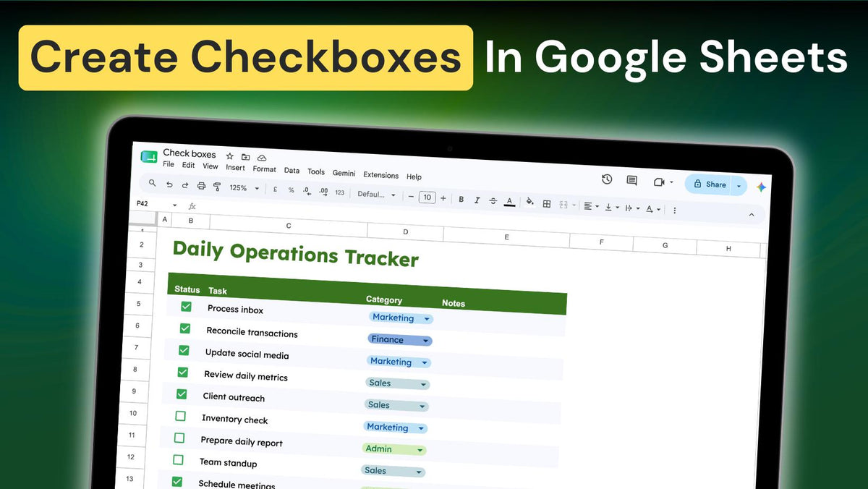Open the Extensions menu
868x489 pixels.
(380, 175)
